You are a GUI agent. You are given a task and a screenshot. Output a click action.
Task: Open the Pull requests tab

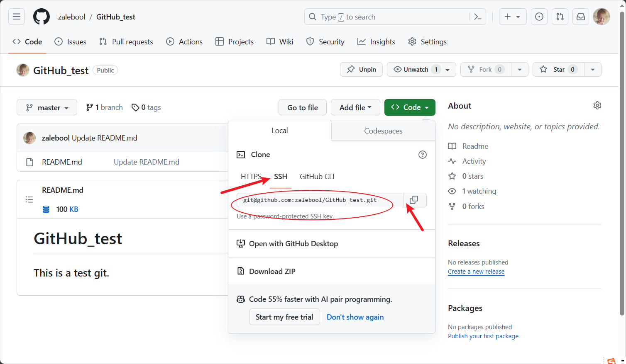coord(126,42)
